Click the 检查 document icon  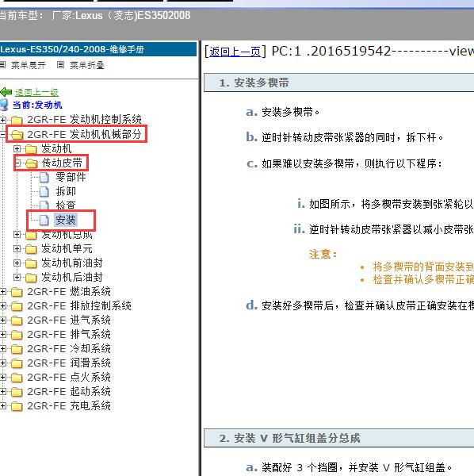pos(44,205)
